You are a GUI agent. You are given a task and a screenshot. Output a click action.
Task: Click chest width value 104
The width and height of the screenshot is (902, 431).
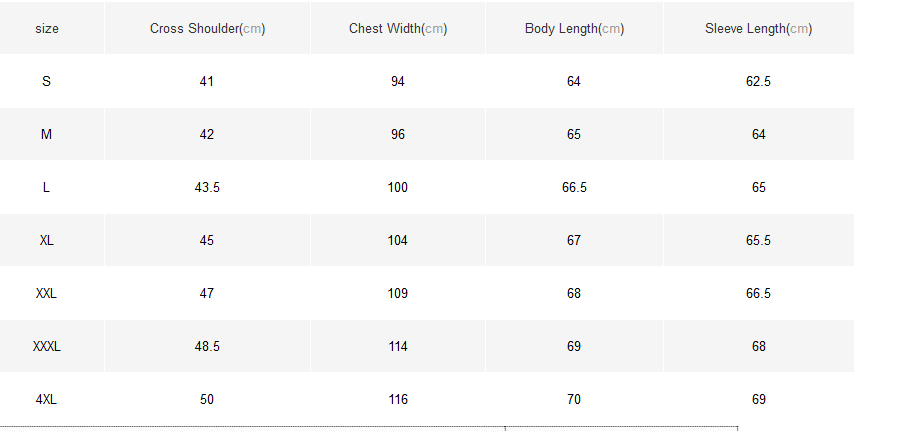398,241
